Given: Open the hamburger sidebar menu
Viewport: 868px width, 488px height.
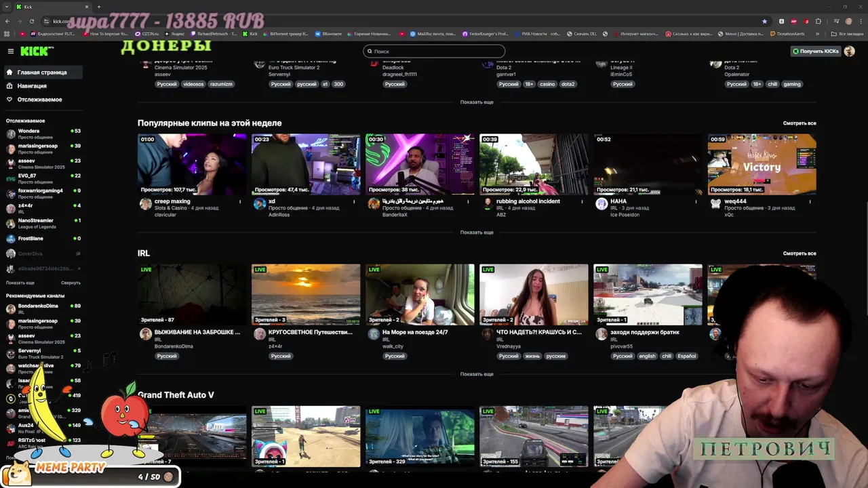Looking at the screenshot, I should coord(10,52).
